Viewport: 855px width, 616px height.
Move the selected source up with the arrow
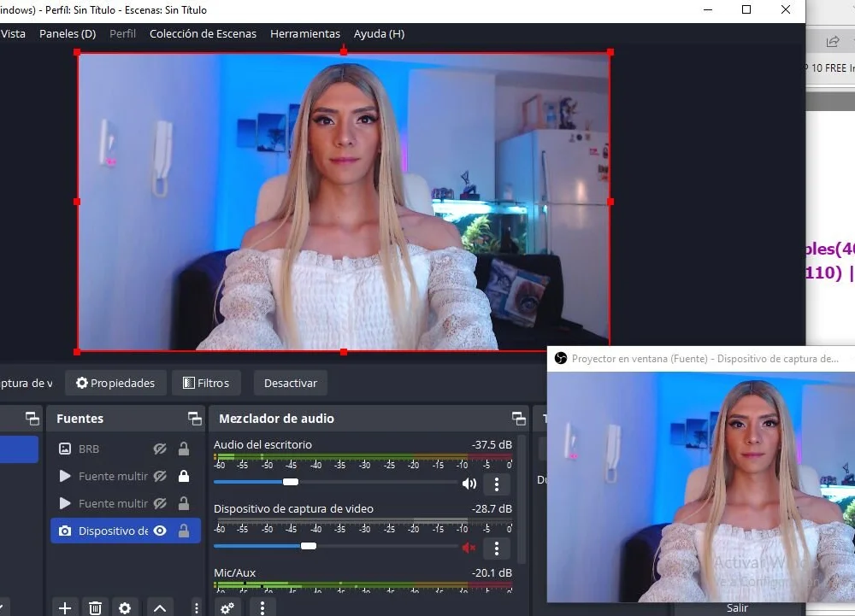[x=160, y=607]
